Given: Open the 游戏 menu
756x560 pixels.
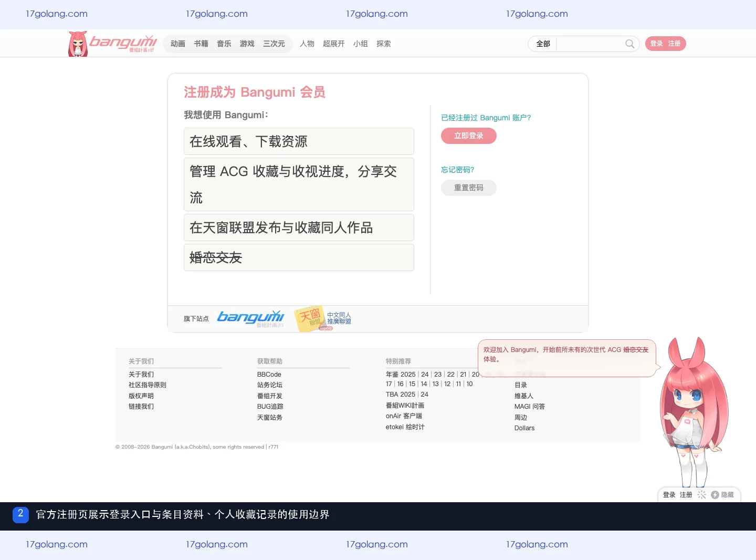Looking at the screenshot, I should click(247, 44).
